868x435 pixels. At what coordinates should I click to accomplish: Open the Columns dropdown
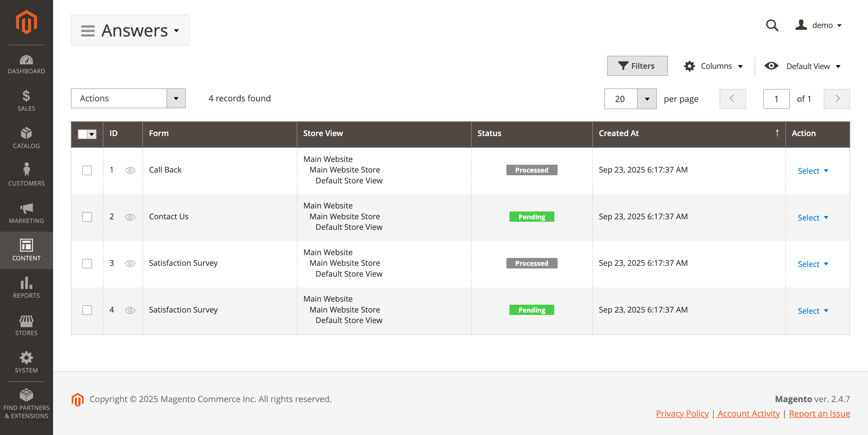coord(713,66)
